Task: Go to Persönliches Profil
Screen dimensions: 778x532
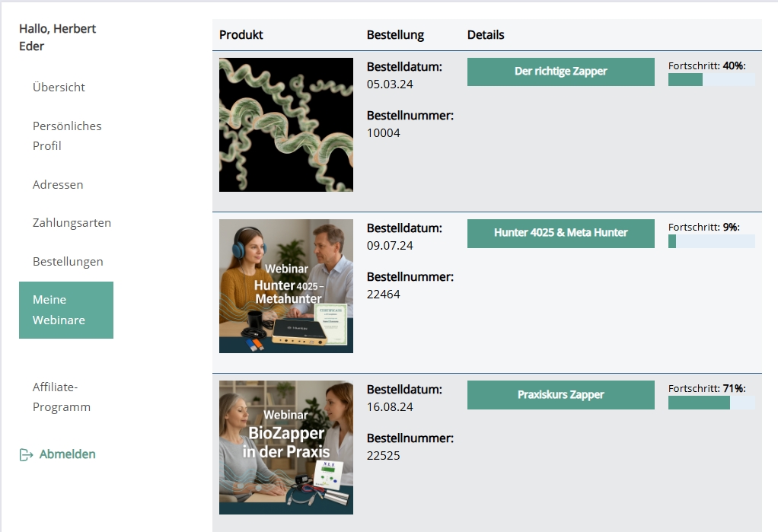Action: pyautogui.click(x=67, y=135)
